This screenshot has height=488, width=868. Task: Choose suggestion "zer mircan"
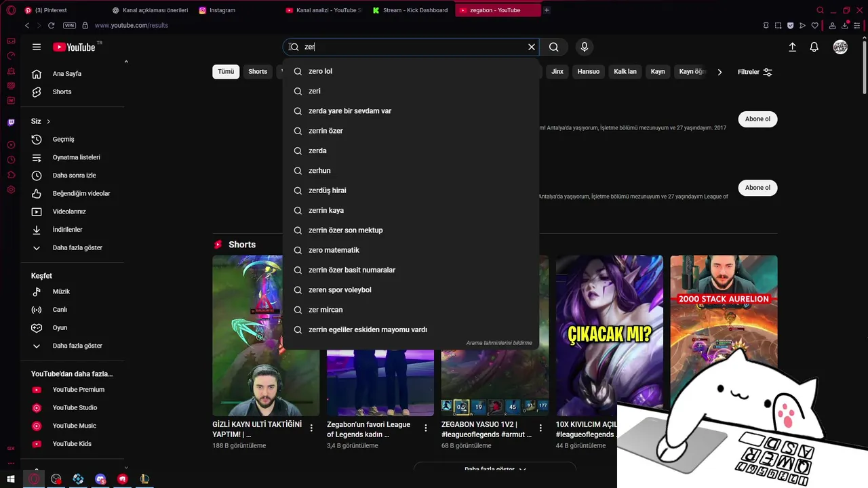(x=411, y=310)
